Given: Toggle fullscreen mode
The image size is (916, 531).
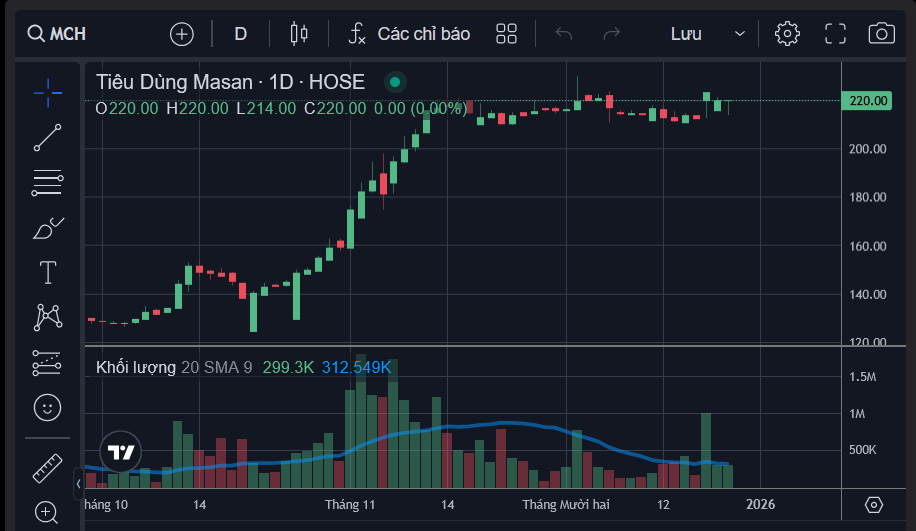Looking at the screenshot, I should [x=835, y=34].
